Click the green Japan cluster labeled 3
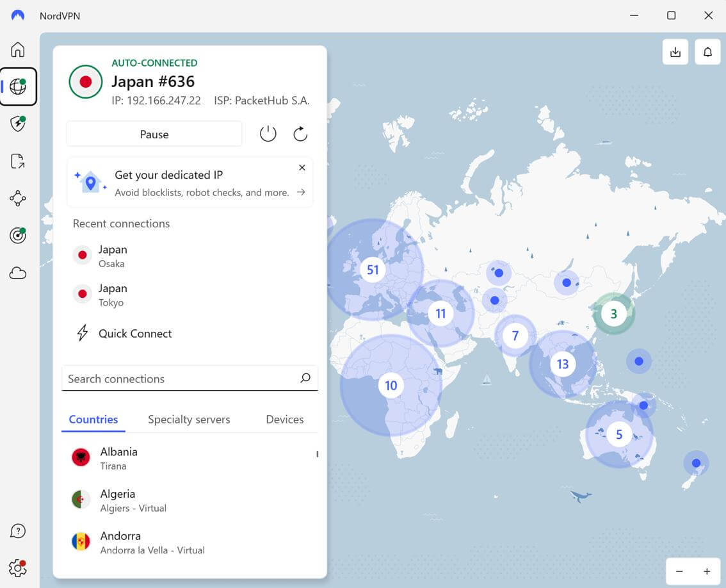The height and width of the screenshot is (588, 726). [x=614, y=314]
